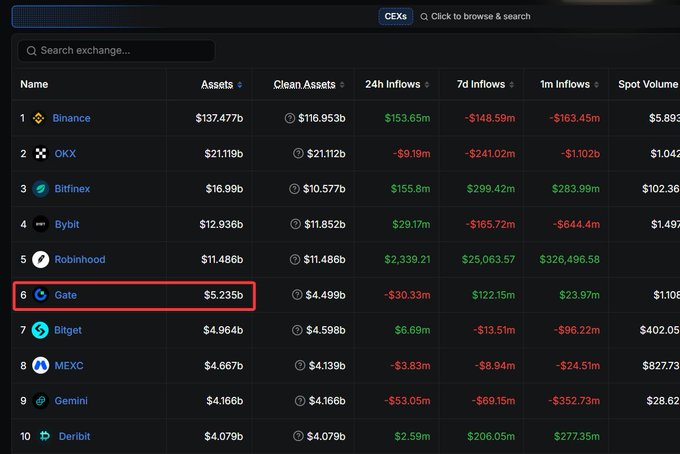The height and width of the screenshot is (454, 680).
Task: Click help icon beside Bitfinex clean assets $10.577b
Action: (294, 189)
